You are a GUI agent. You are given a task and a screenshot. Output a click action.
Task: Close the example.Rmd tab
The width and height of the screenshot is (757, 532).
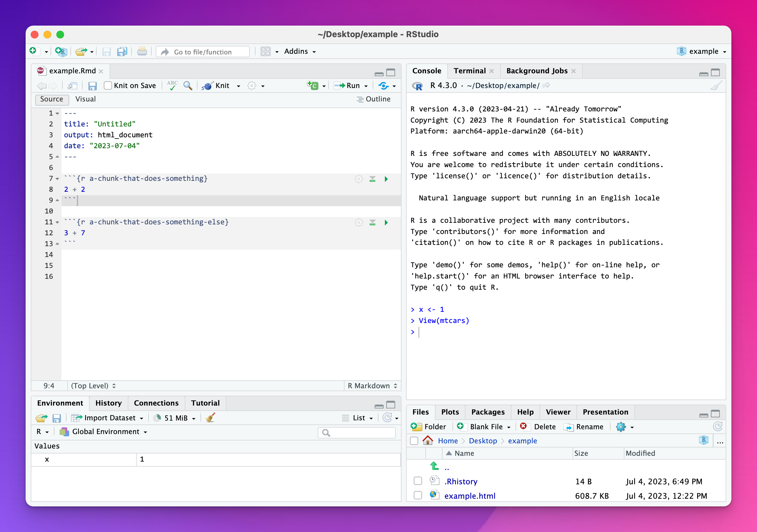(x=101, y=71)
